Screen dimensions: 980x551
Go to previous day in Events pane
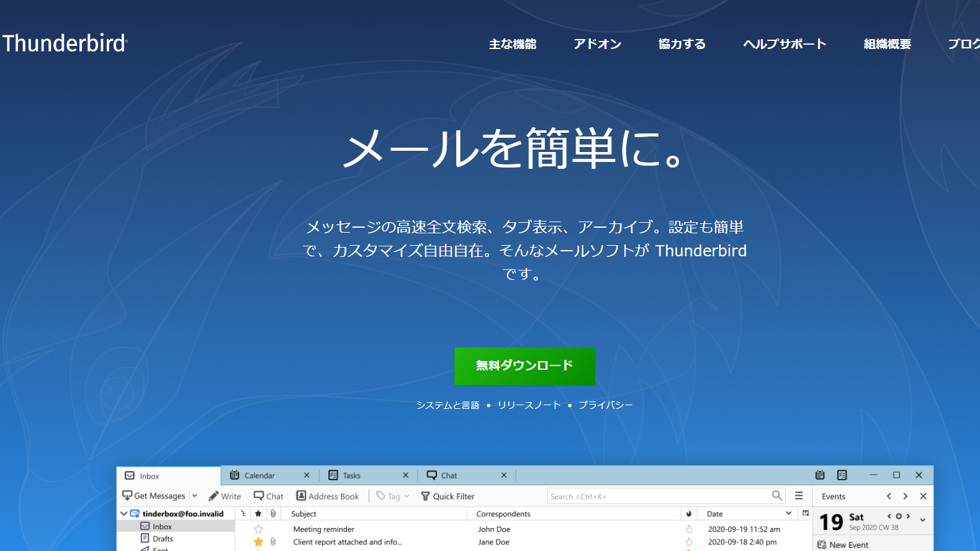coord(889,516)
